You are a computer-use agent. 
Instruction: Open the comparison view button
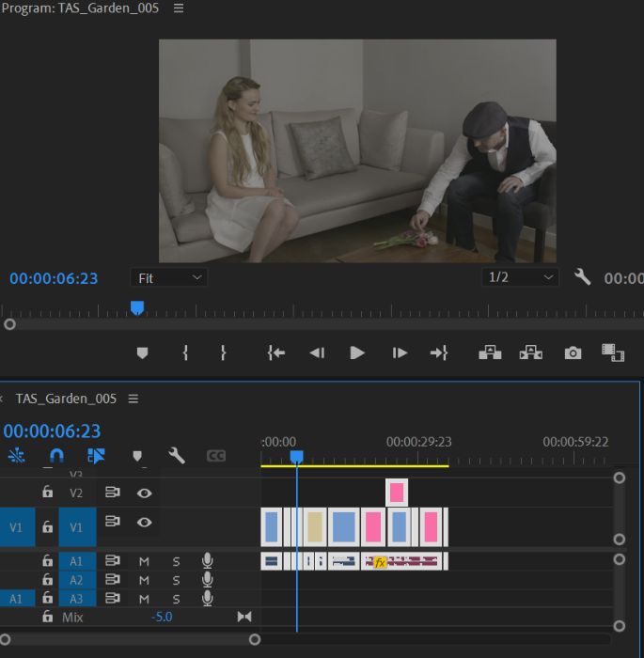(x=613, y=352)
